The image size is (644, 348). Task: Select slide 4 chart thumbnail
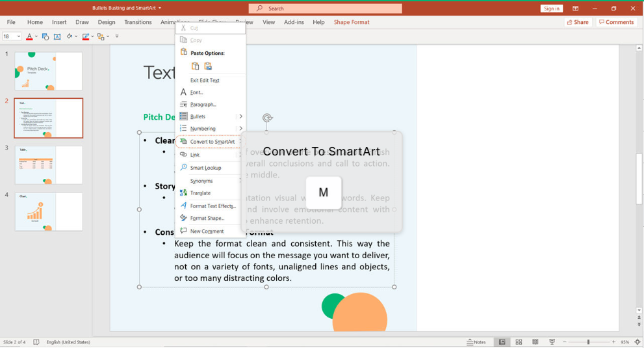click(x=49, y=211)
